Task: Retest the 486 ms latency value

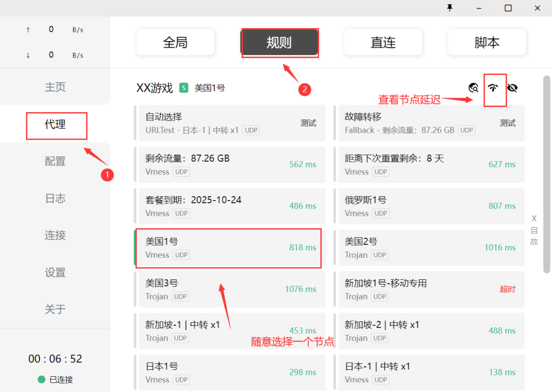Action: (x=303, y=206)
